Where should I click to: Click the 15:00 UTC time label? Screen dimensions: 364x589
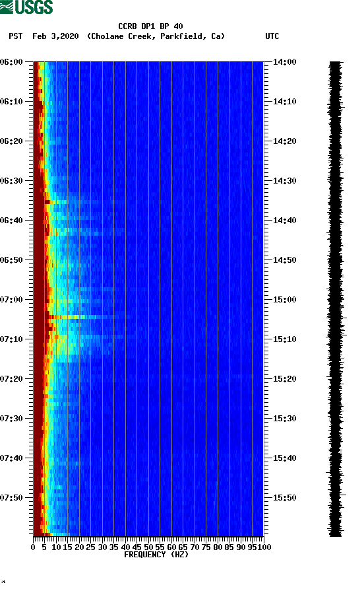click(x=285, y=300)
